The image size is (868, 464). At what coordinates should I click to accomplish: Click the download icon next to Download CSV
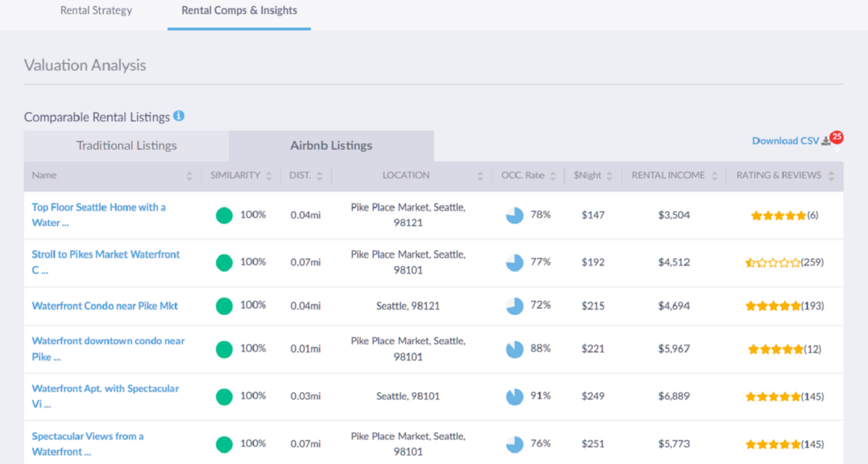826,140
